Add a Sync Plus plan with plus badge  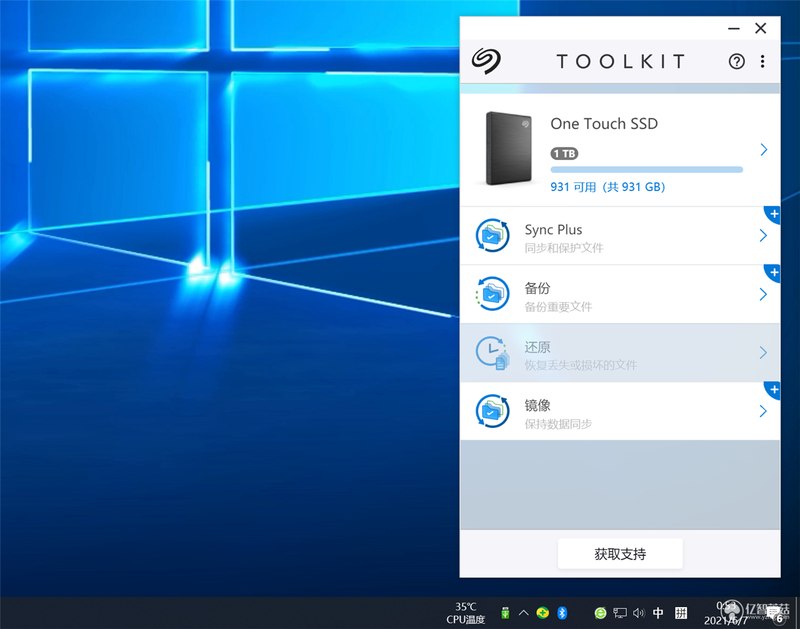pyautogui.click(x=773, y=214)
